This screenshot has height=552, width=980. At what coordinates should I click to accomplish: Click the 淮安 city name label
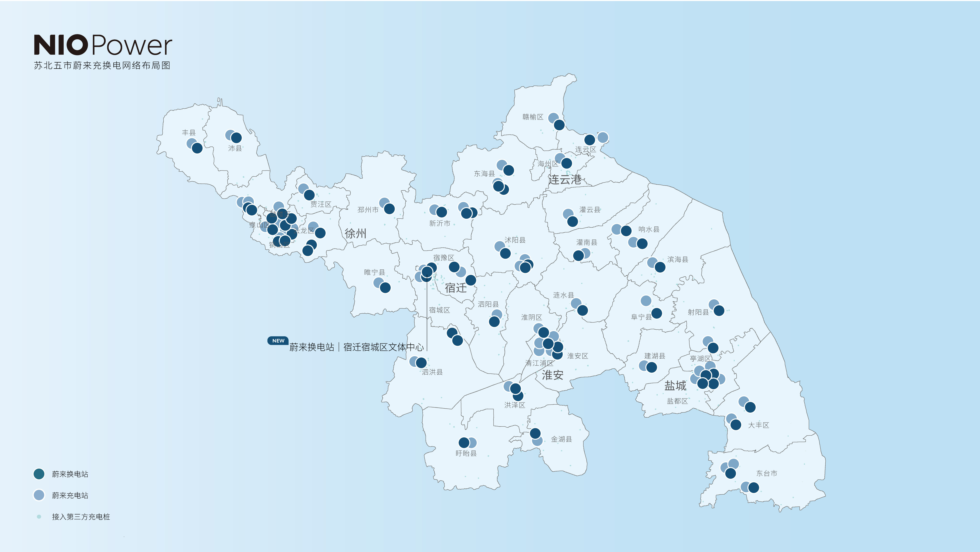point(552,375)
